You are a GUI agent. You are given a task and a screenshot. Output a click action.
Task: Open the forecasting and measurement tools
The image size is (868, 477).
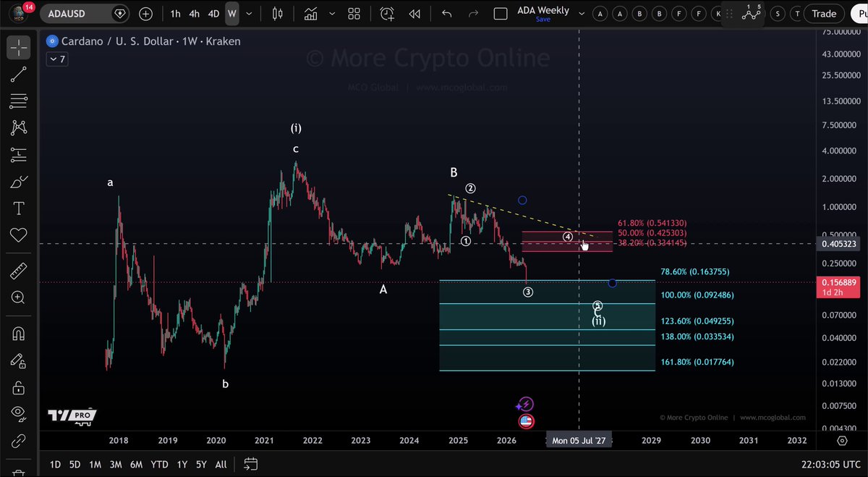[18, 154]
